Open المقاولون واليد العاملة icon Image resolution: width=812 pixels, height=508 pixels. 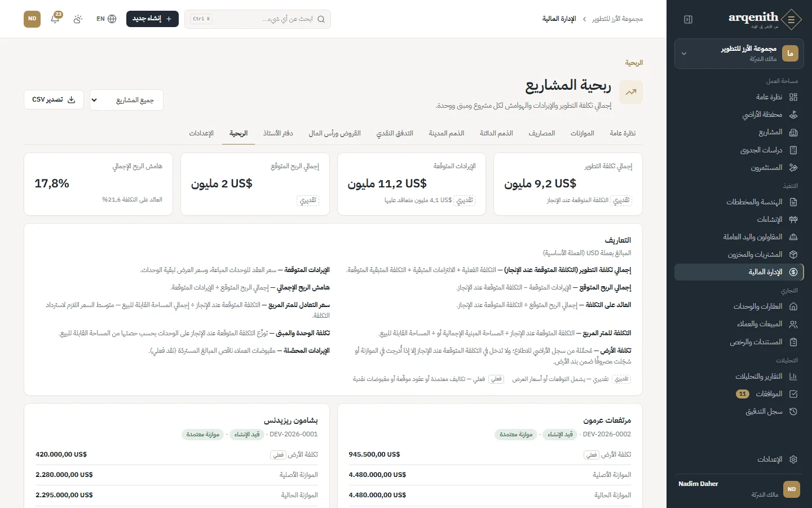point(793,237)
